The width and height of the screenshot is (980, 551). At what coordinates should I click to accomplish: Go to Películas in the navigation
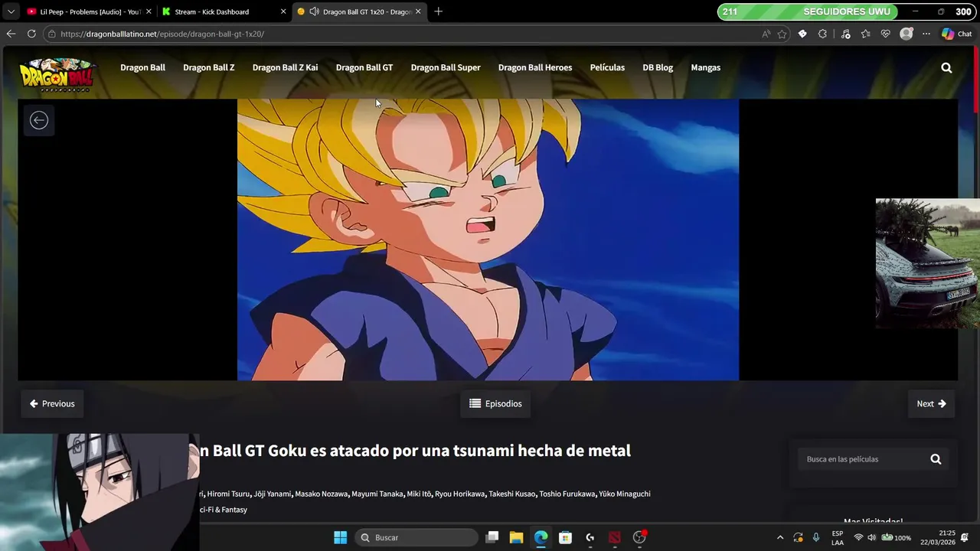click(607, 67)
